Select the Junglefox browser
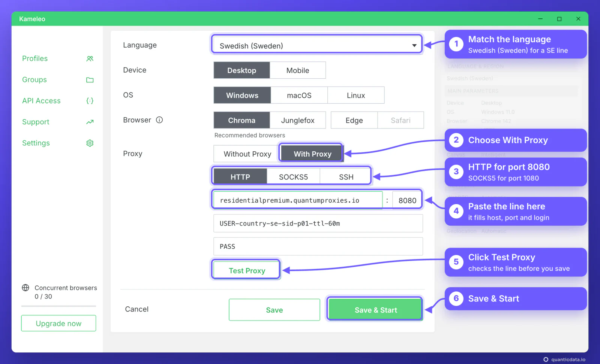600x364 pixels. click(x=298, y=120)
